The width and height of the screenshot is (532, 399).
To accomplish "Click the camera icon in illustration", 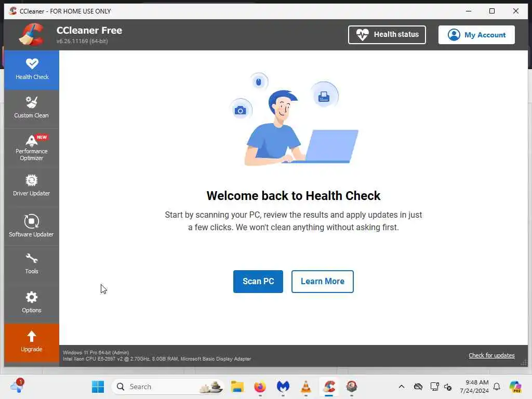I will point(240,110).
